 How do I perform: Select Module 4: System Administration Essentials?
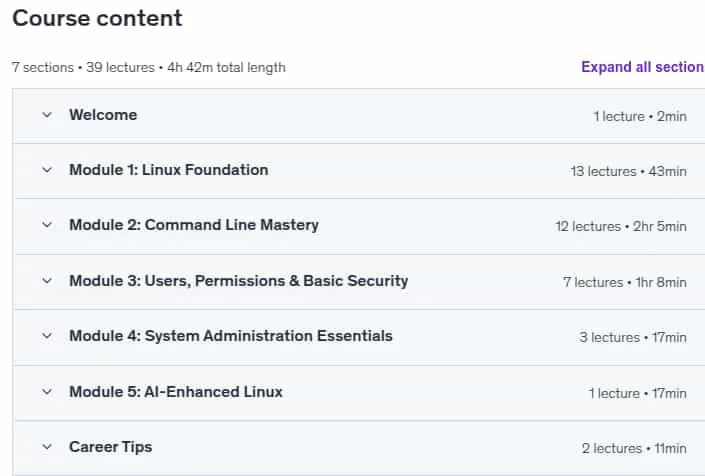click(231, 336)
